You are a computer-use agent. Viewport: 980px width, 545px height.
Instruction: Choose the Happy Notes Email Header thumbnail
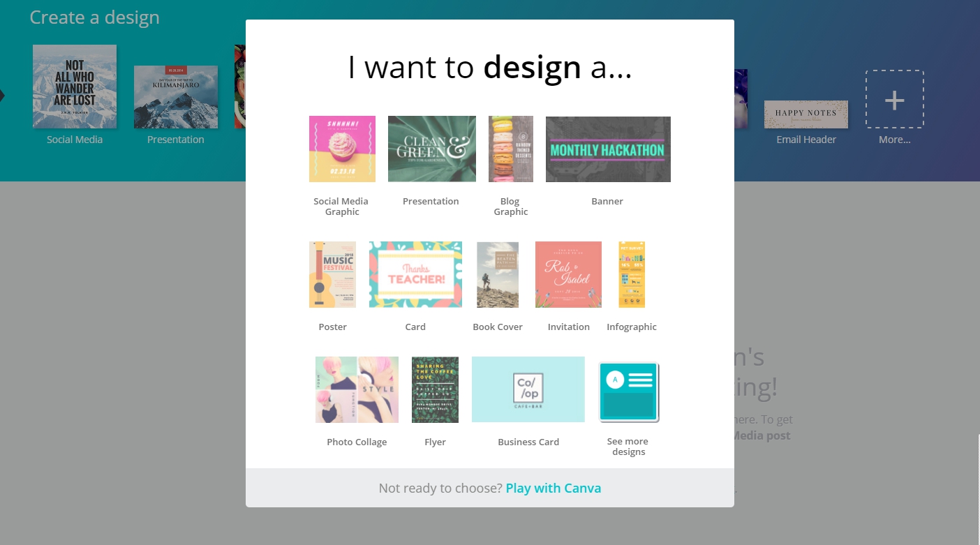pyautogui.click(x=806, y=114)
